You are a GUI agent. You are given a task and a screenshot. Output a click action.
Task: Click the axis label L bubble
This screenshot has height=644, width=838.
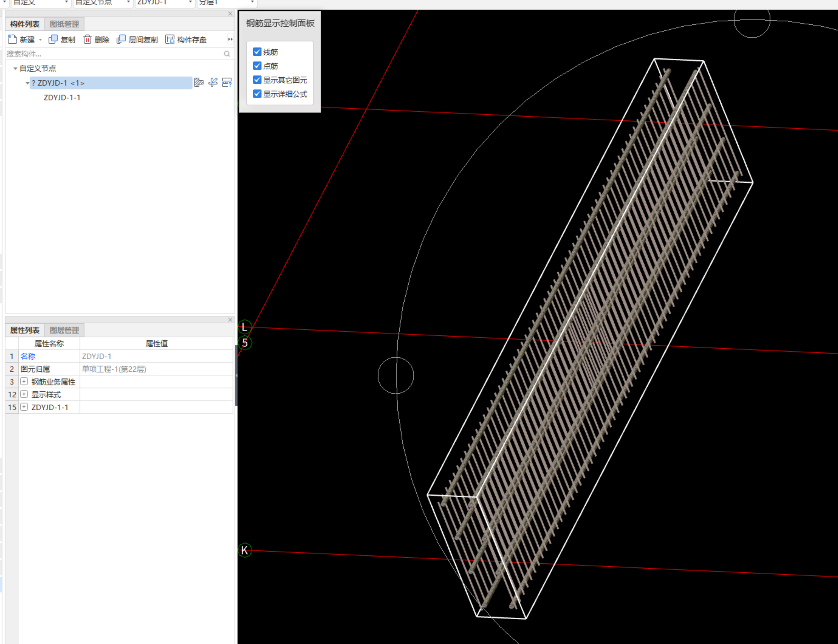tap(245, 327)
